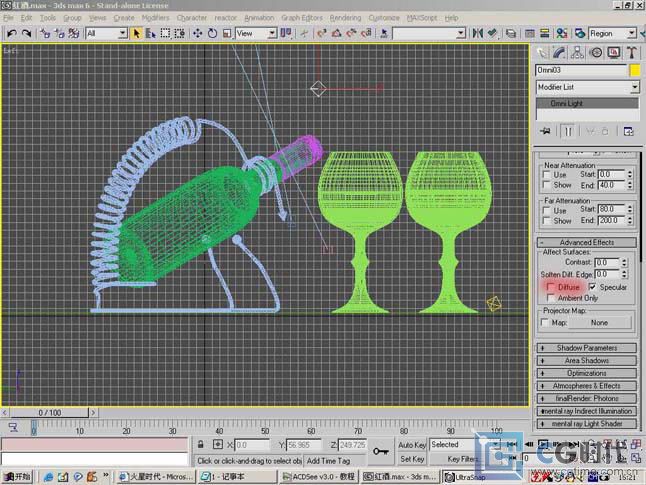646x485 pixels.
Task: Open Select by Name dialog icon
Action: 151,33
